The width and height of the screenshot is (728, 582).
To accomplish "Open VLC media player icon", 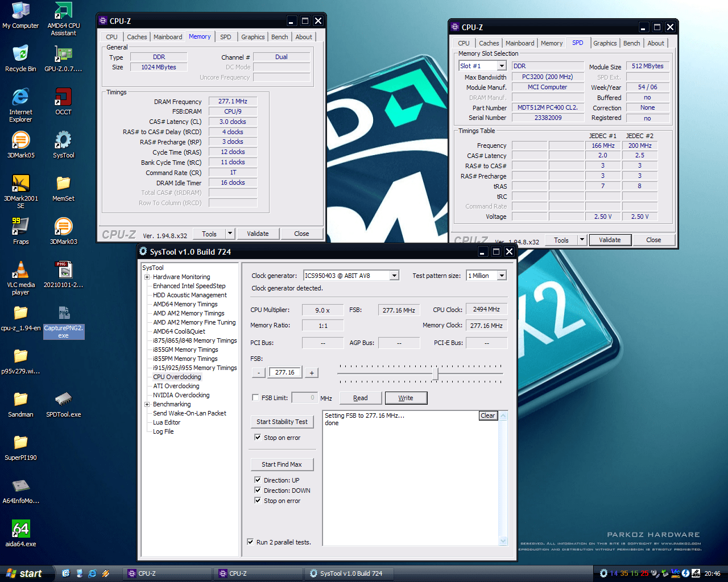I will click(21, 278).
